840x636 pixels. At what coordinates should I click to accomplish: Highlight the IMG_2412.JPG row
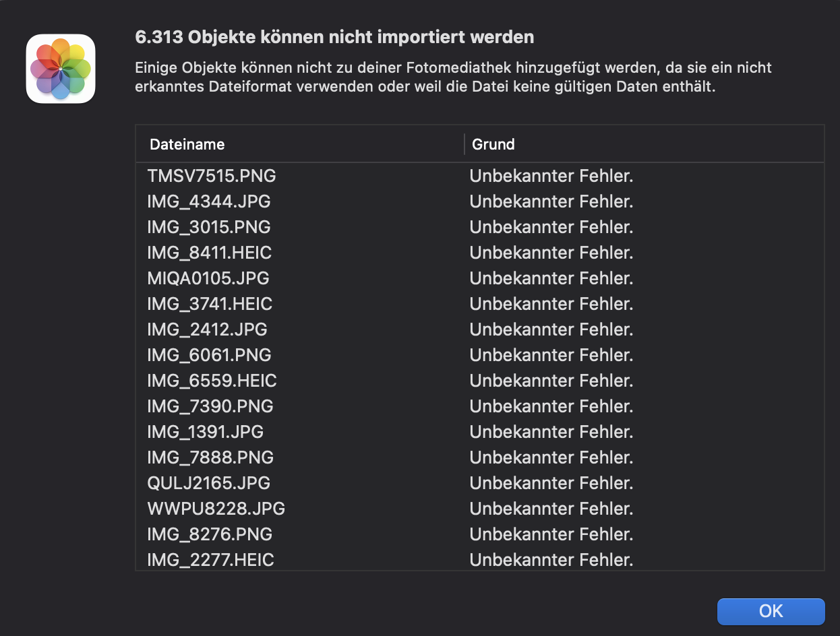coord(207,329)
